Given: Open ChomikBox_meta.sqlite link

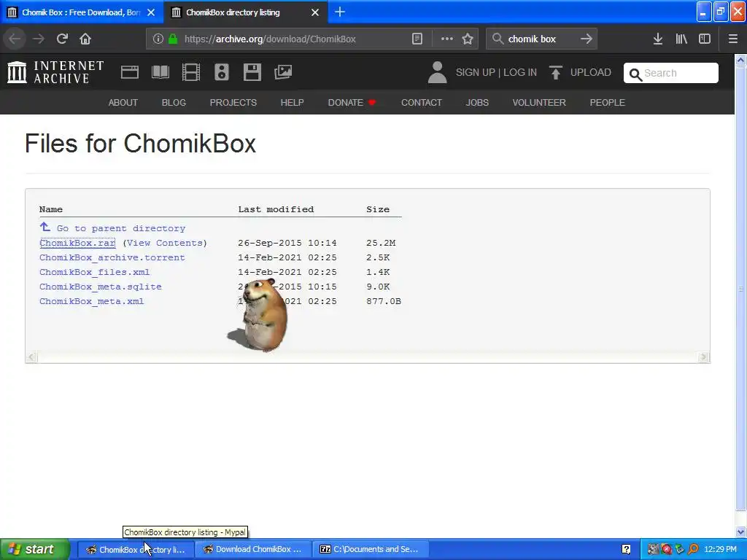Looking at the screenshot, I should pyautogui.click(x=101, y=287).
